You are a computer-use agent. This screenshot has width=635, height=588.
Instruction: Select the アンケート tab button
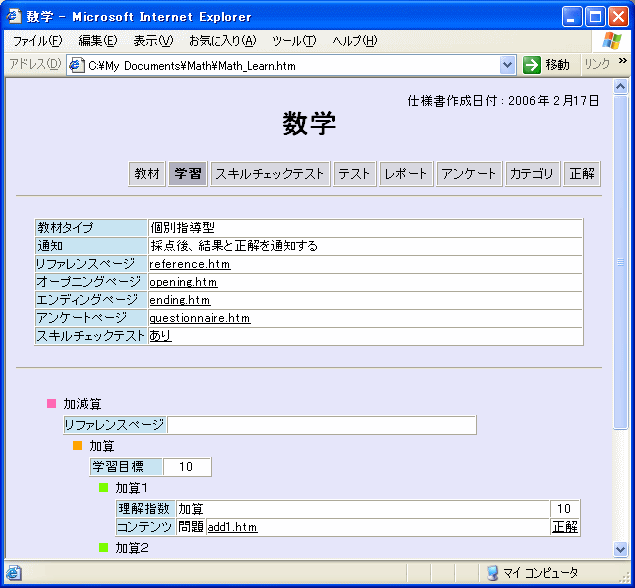coord(468,174)
